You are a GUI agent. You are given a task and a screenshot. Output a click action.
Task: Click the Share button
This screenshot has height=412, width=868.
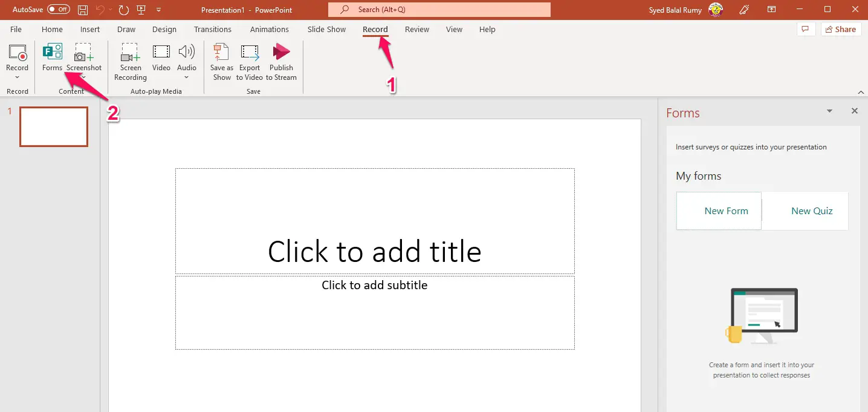(x=841, y=29)
